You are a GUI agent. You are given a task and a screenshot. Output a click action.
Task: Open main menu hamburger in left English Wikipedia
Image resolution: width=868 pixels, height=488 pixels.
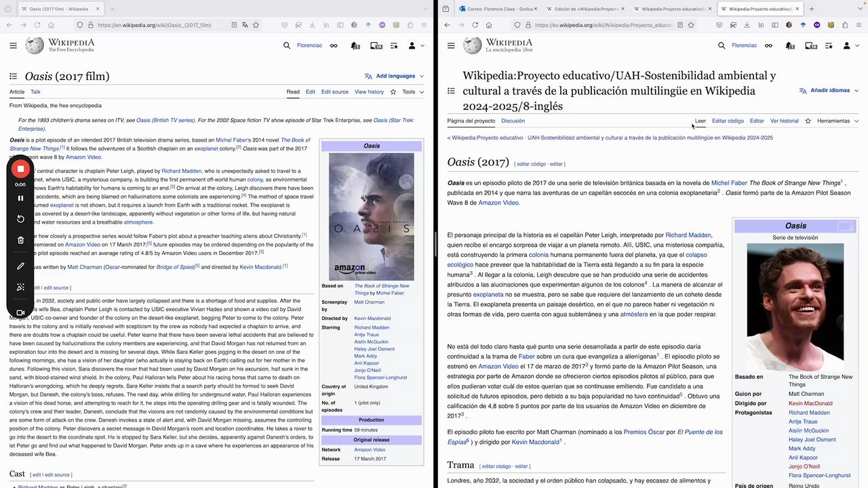pyautogui.click(x=13, y=45)
